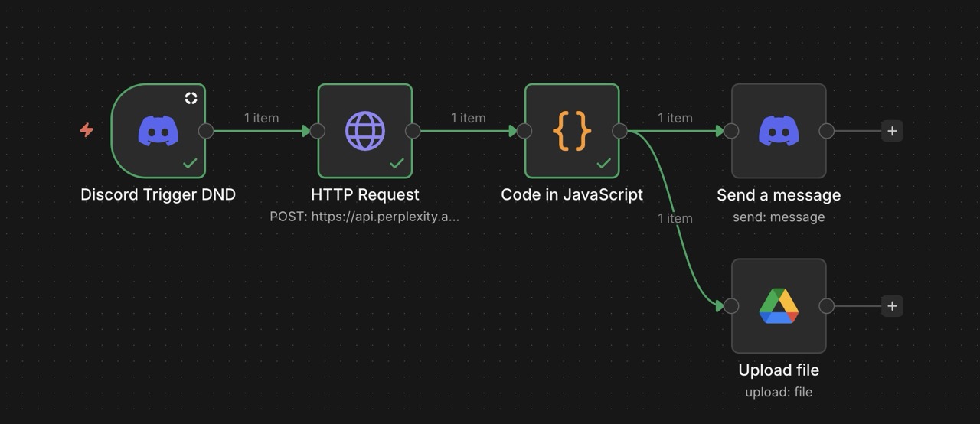The width and height of the screenshot is (980, 424).
Task: Click "1 item" label between Discord and HTTP
Action: coord(261,118)
